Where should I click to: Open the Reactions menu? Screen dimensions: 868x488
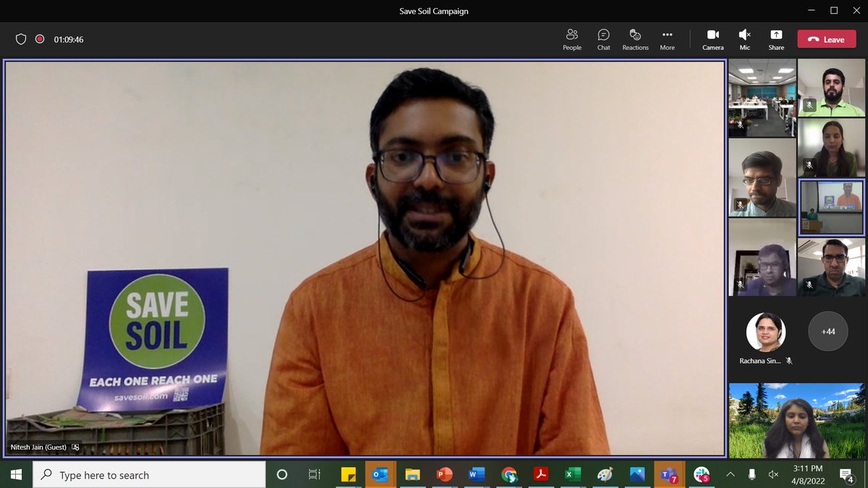click(x=635, y=39)
